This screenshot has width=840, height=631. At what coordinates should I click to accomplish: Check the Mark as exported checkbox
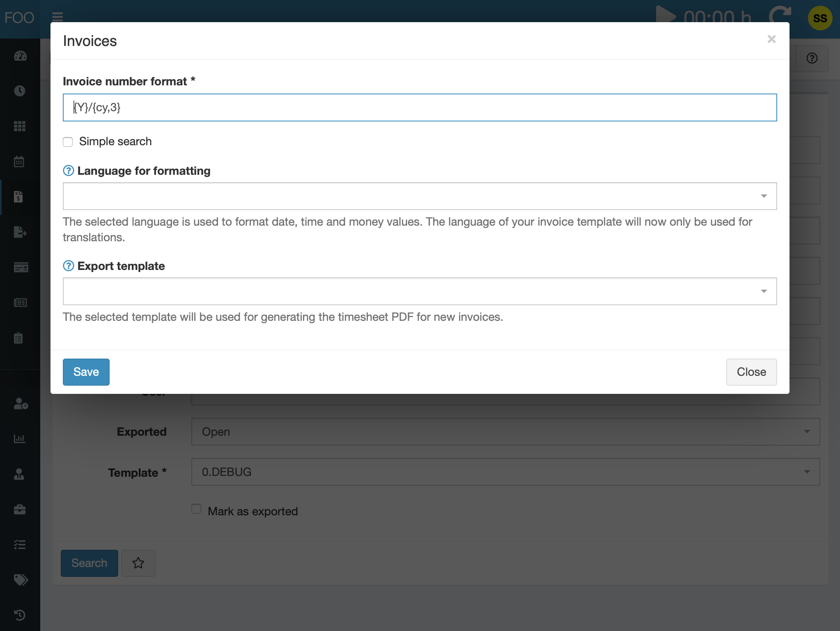tap(196, 509)
